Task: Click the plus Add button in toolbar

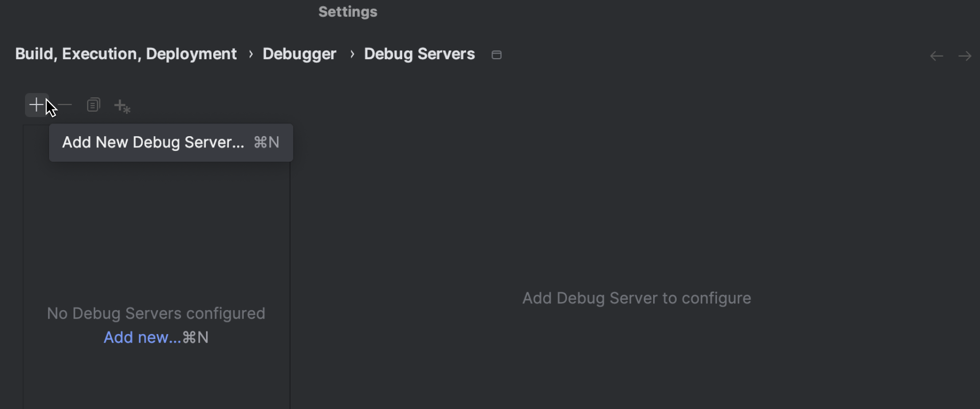Action: tap(37, 105)
